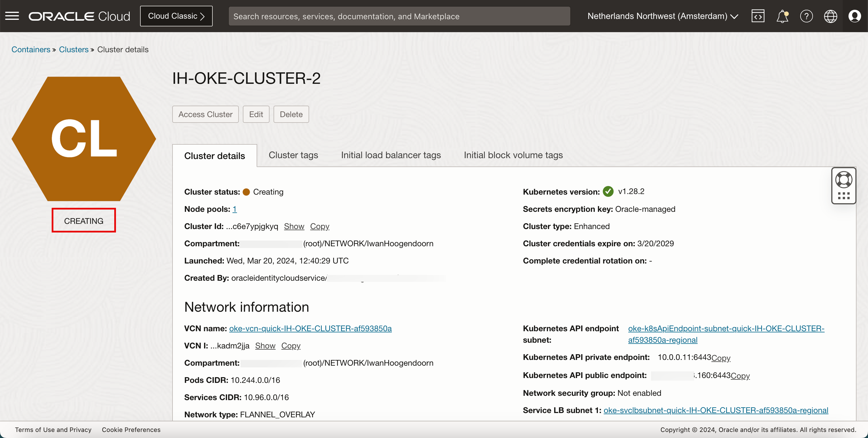Click the Oracle Cloud logo
This screenshot has width=868, height=438.
pos(79,16)
